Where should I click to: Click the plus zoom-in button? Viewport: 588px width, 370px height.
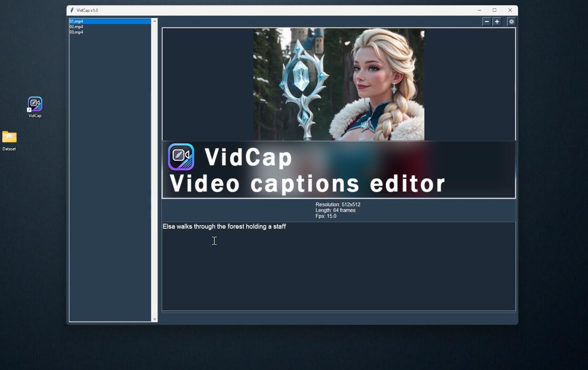pyautogui.click(x=497, y=21)
